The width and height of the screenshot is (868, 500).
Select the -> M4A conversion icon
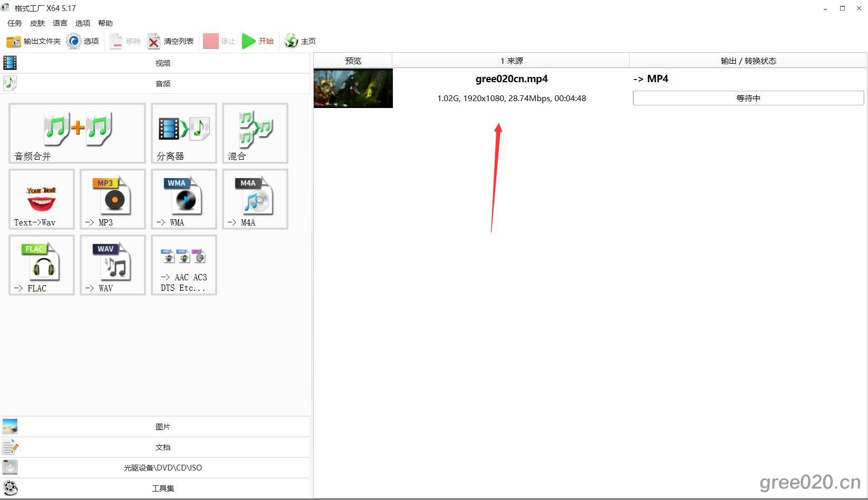[255, 199]
